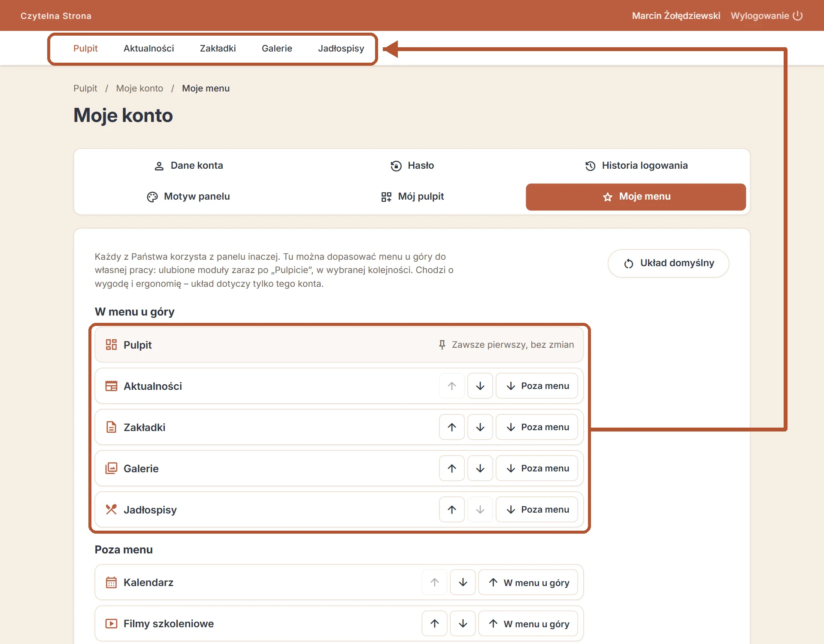
Task: Move Zakładki down in the menu
Action: coord(480,427)
